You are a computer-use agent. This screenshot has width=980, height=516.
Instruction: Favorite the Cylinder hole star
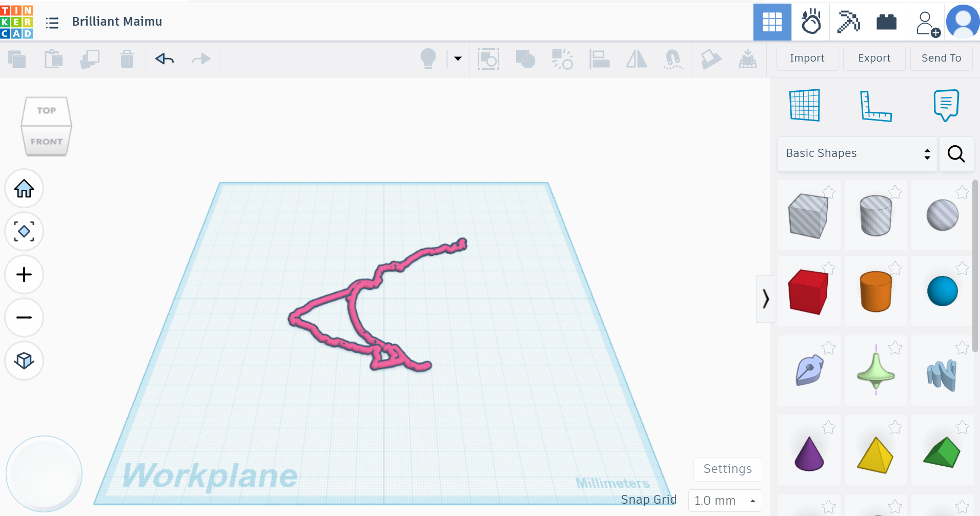tap(895, 192)
